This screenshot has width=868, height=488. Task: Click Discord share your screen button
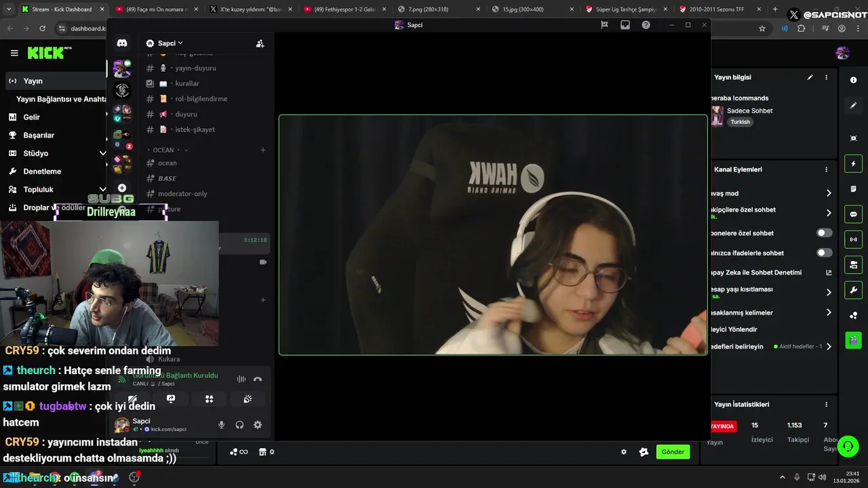pos(171,399)
